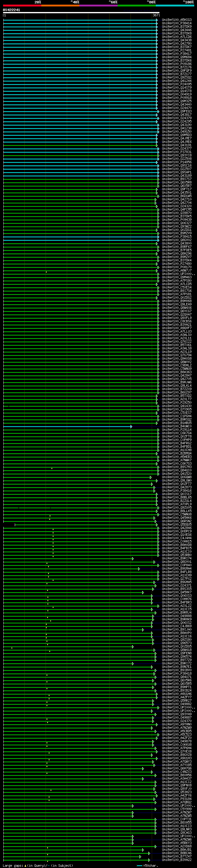
Task: Select hit UniRef100_P38417
Action: [x=177, y=54]
